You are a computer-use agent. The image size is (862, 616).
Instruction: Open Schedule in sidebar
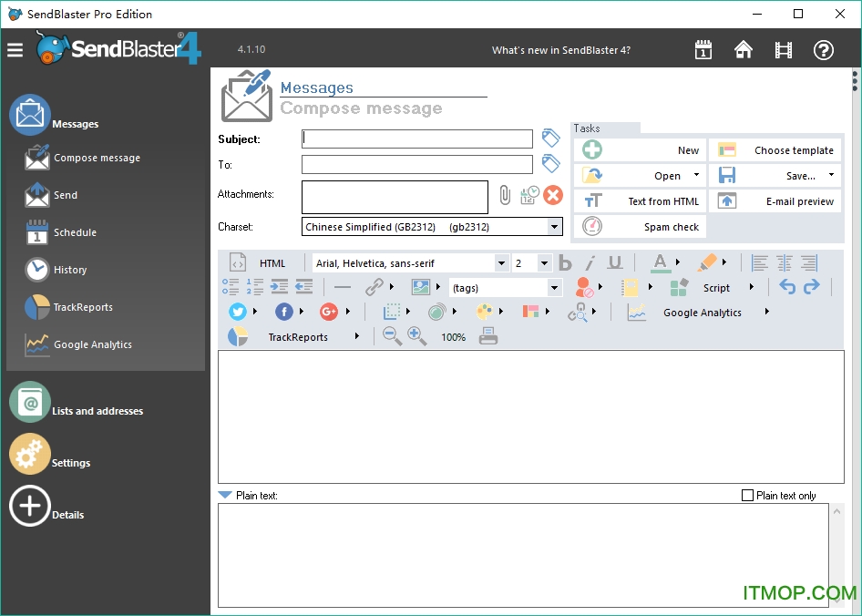60,232
